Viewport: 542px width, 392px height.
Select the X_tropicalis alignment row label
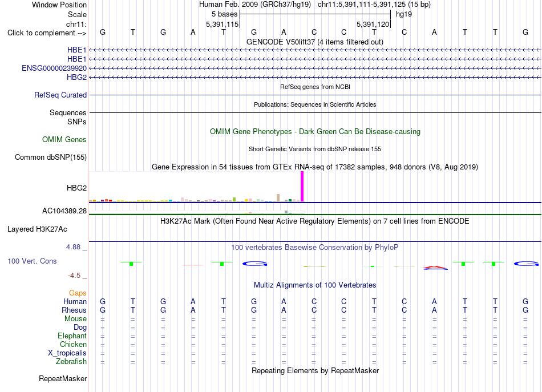pos(67,353)
